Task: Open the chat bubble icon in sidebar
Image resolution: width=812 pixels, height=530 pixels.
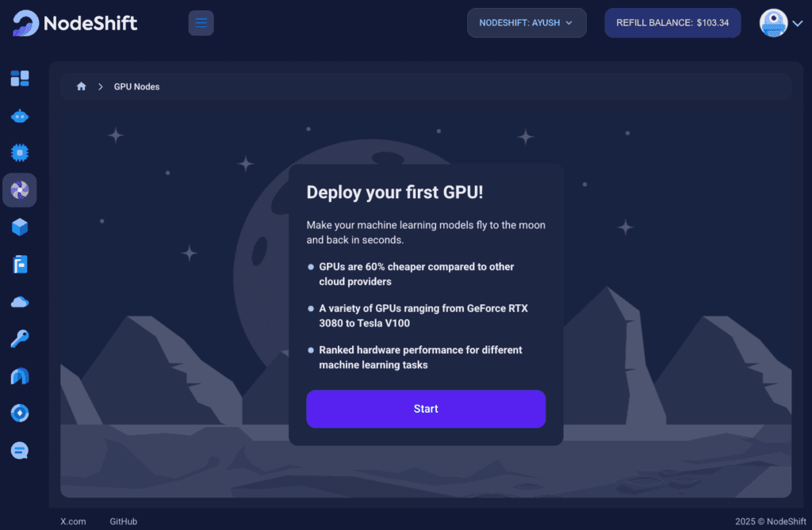Action: pos(20,450)
